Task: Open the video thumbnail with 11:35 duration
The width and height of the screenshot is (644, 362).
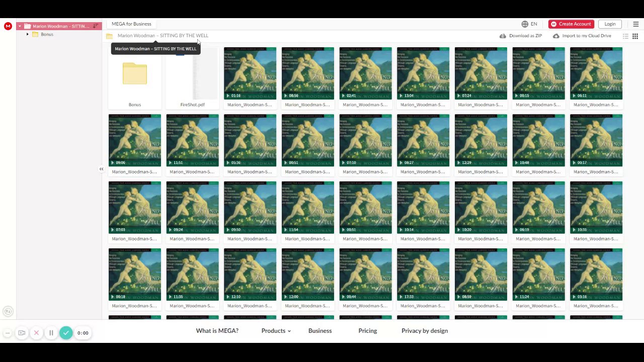Action: 193,278
